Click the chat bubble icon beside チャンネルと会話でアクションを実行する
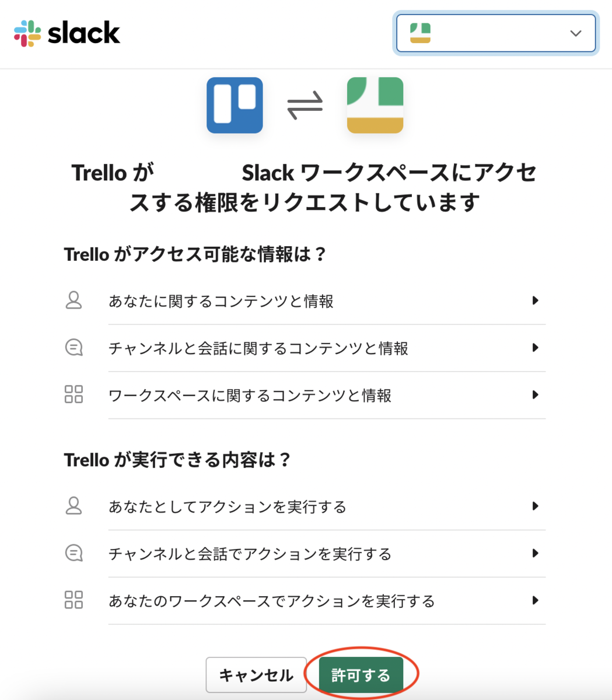612x700 pixels. coord(74,553)
